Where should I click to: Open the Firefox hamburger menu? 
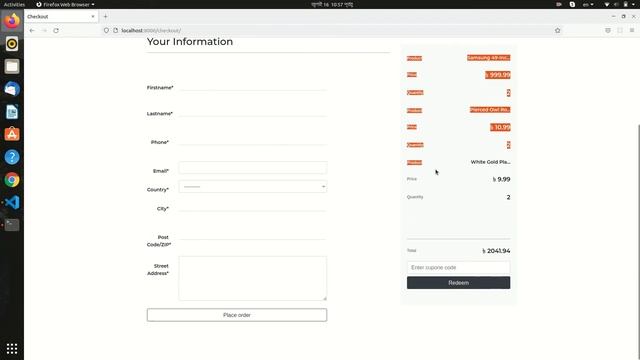point(632,31)
